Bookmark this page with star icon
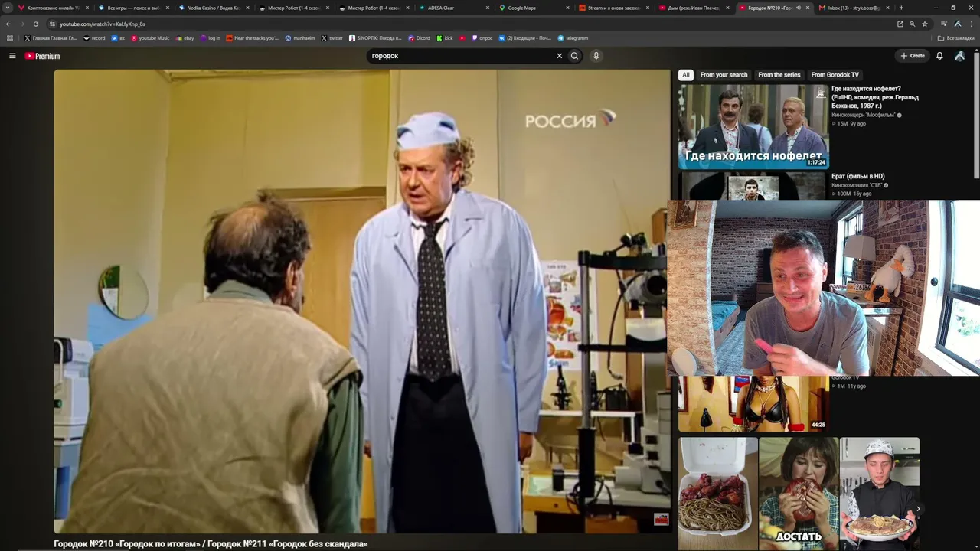980x551 pixels. tap(925, 24)
